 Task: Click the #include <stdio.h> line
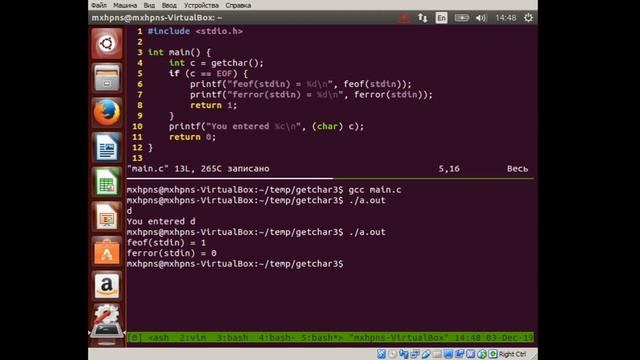(x=195, y=31)
